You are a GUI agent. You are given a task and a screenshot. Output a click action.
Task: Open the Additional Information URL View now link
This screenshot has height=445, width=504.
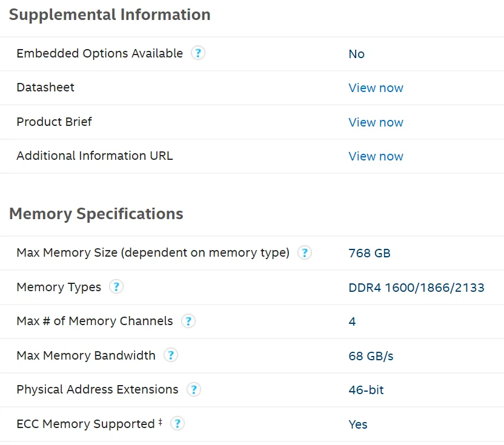pos(376,156)
